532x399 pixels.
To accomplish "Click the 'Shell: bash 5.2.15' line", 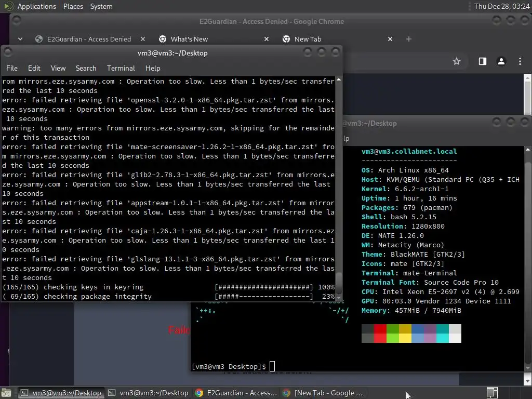I will [x=398, y=217].
